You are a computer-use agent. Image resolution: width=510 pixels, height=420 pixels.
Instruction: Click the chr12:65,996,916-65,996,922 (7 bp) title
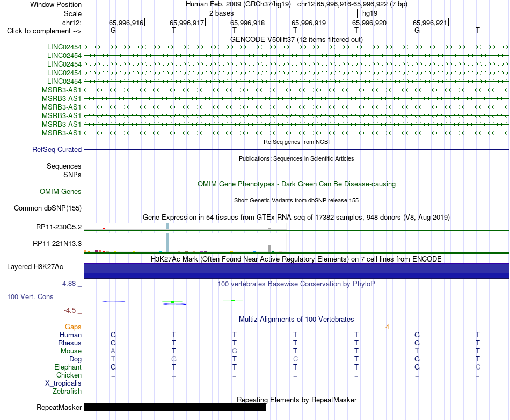click(352, 4)
